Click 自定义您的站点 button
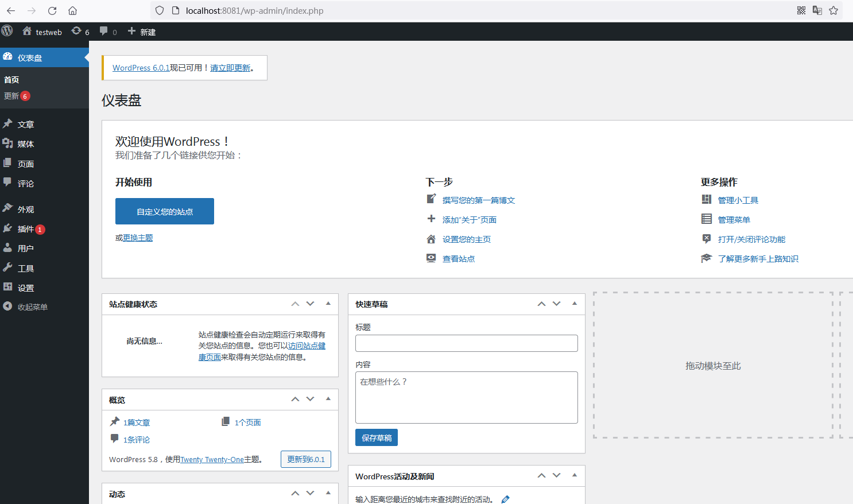853x504 pixels. (165, 211)
